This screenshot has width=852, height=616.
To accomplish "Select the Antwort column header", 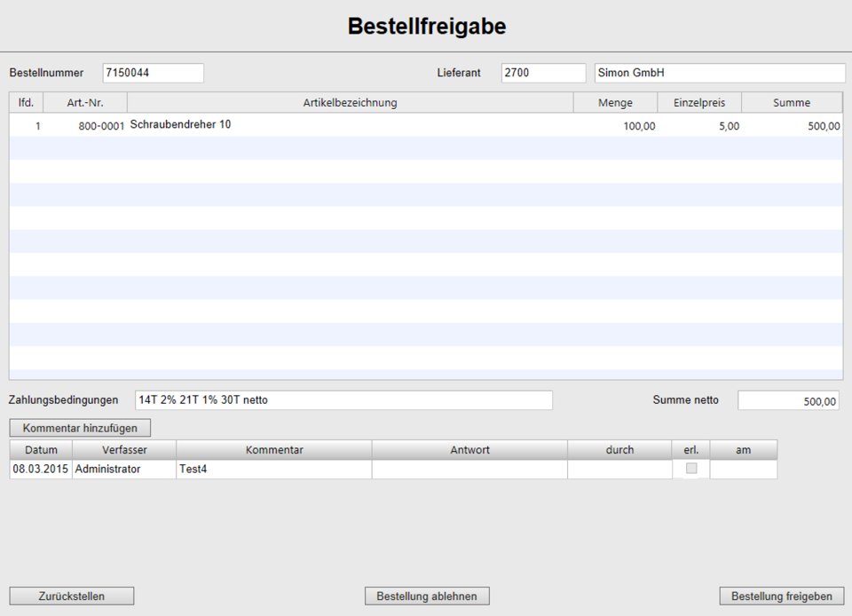I will pos(469,450).
